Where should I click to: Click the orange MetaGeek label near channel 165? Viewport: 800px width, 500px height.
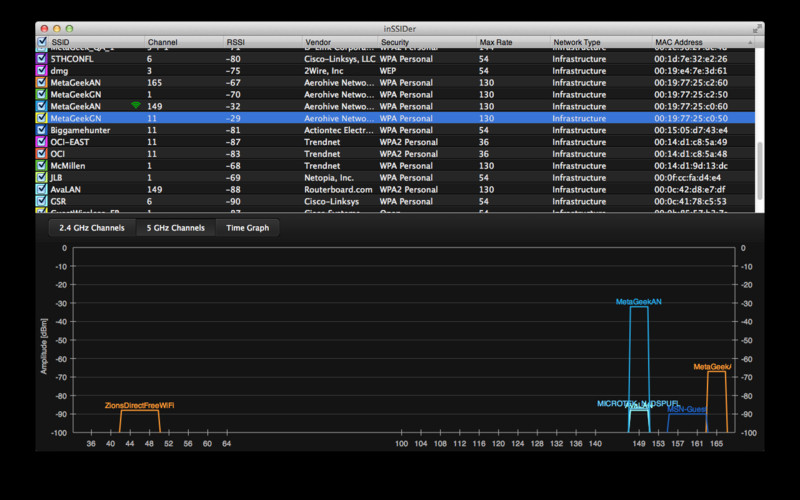(x=712, y=367)
